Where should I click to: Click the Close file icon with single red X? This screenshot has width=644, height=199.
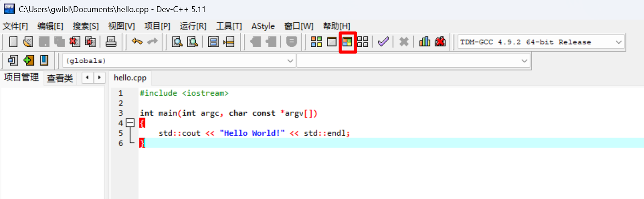[74, 42]
